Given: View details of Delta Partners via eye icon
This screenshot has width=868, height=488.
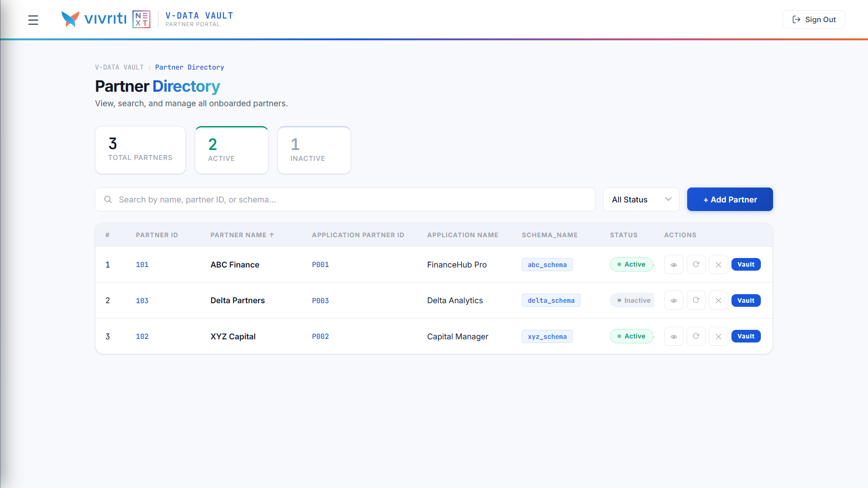Looking at the screenshot, I should point(674,300).
